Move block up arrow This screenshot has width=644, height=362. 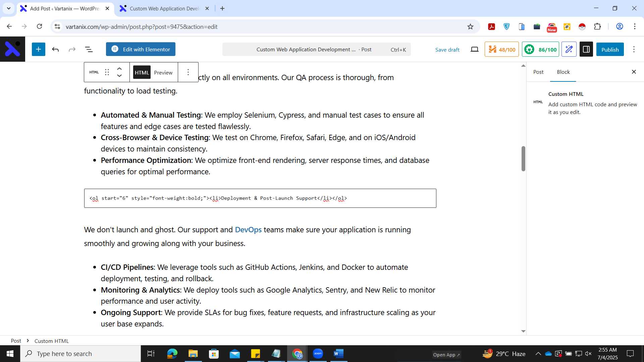pos(119,68)
